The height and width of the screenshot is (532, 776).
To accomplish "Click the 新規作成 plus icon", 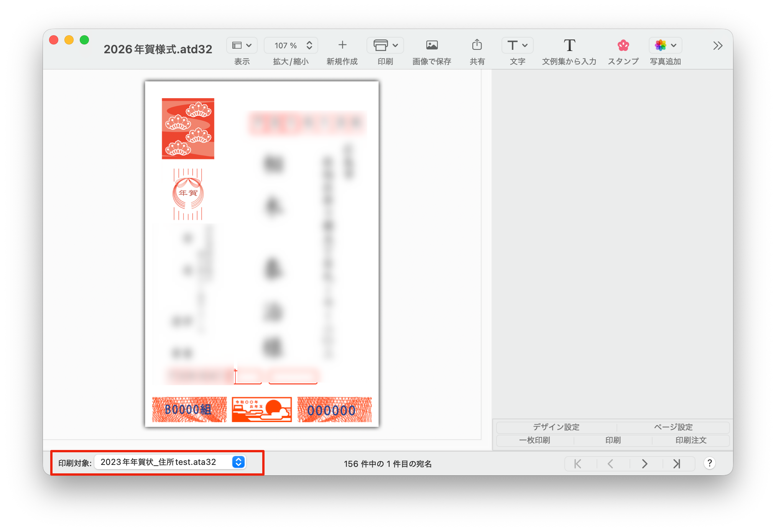I will pos(342,45).
